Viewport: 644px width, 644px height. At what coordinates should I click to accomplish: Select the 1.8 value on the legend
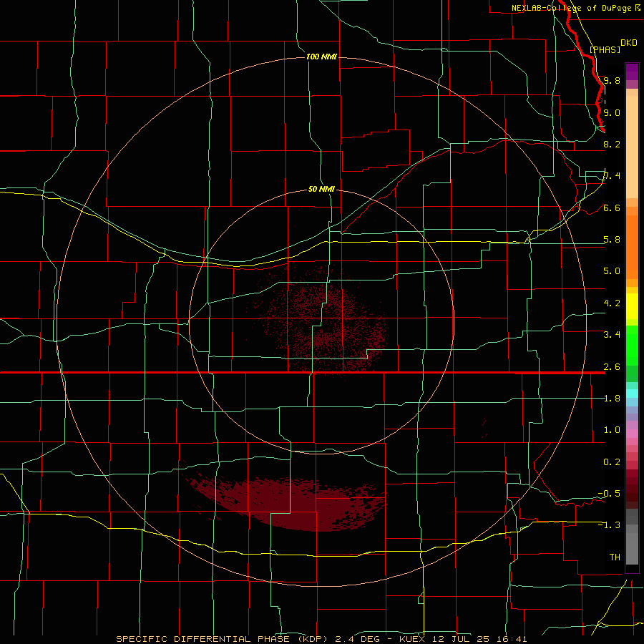click(x=612, y=399)
